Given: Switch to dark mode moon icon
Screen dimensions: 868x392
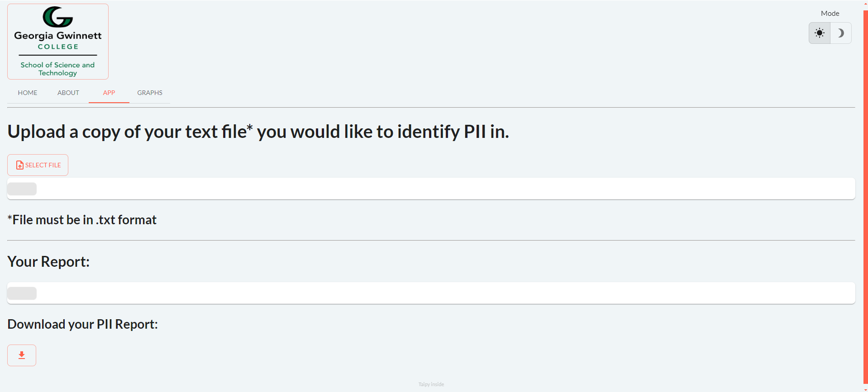Looking at the screenshot, I should point(841,33).
